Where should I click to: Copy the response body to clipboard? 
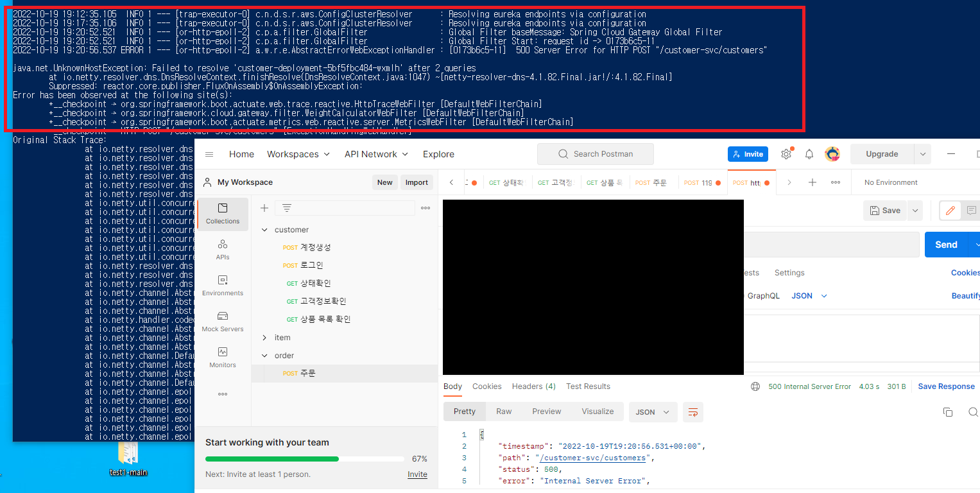point(948,412)
